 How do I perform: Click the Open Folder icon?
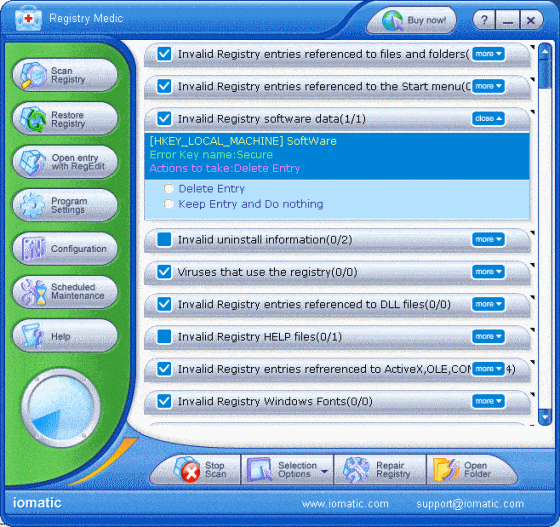click(x=446, y=470)
